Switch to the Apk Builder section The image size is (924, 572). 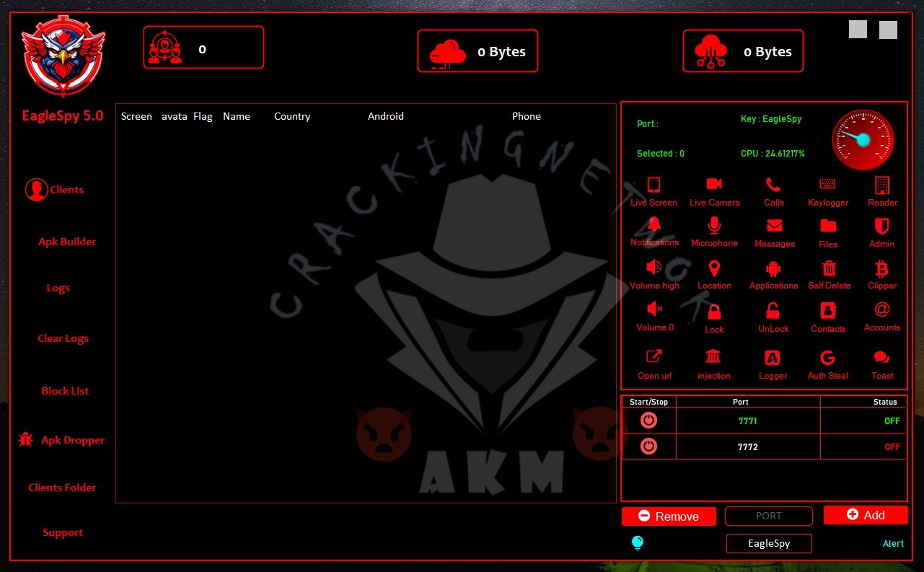(67, 242)
